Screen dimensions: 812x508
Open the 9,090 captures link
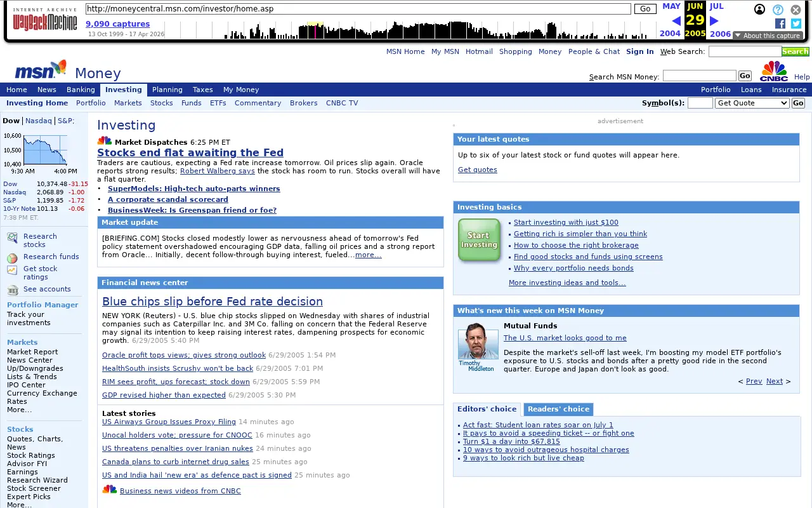pyautogui.click(x=118, y=24)
